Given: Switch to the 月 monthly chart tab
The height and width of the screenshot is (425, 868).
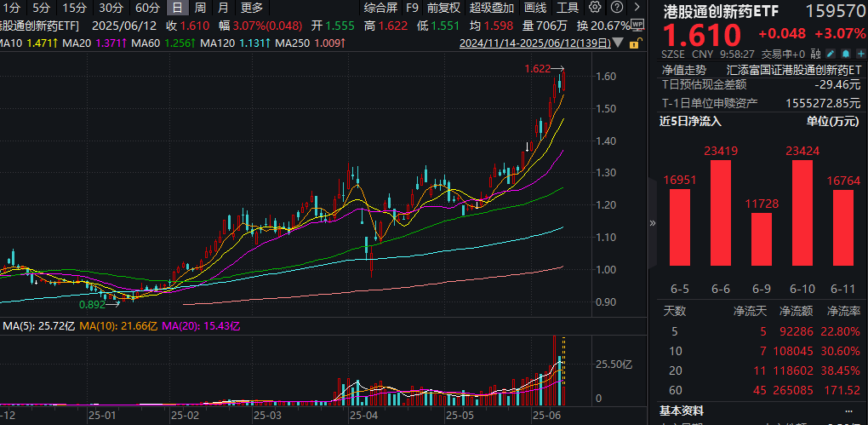Looking at the screenshot, I should click(x=222, y=8).
